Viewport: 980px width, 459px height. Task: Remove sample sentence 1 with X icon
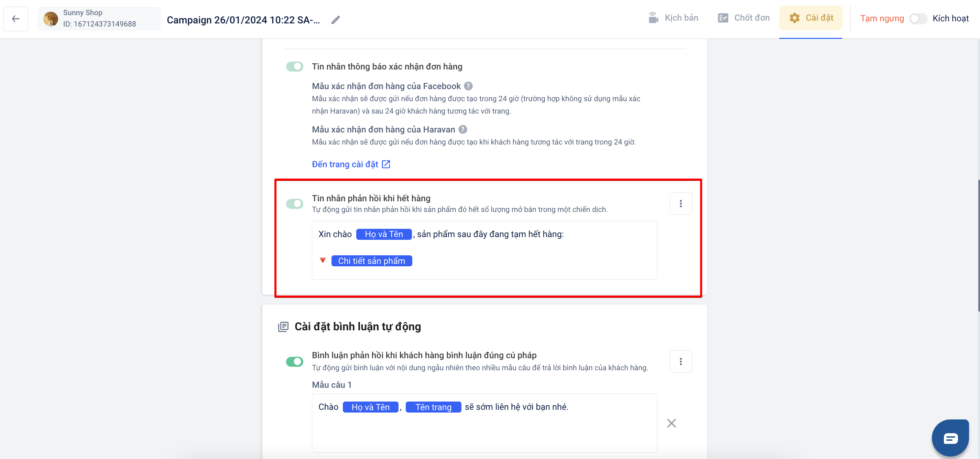pos(671,423)
